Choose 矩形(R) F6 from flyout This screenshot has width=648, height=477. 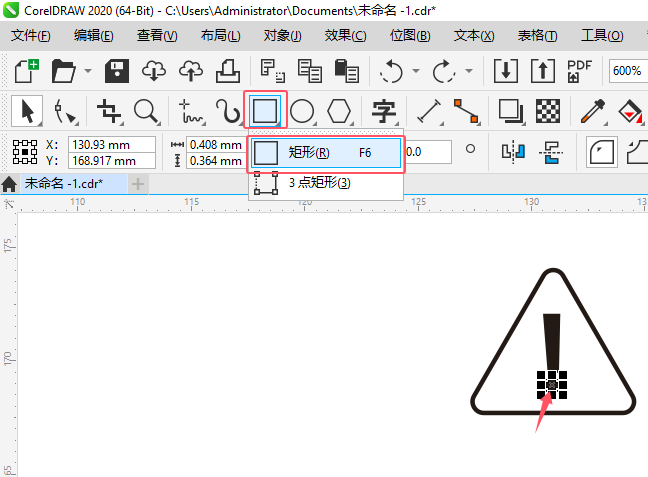pos(326,153)
